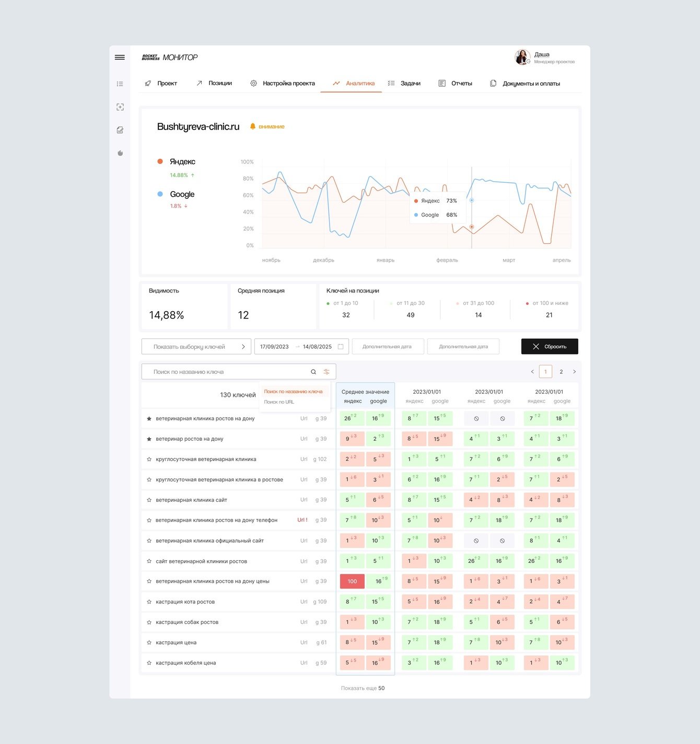This screenshot has width=700, height=744.
Task: Click Показать еще 50 link
Action: (363, 688)
